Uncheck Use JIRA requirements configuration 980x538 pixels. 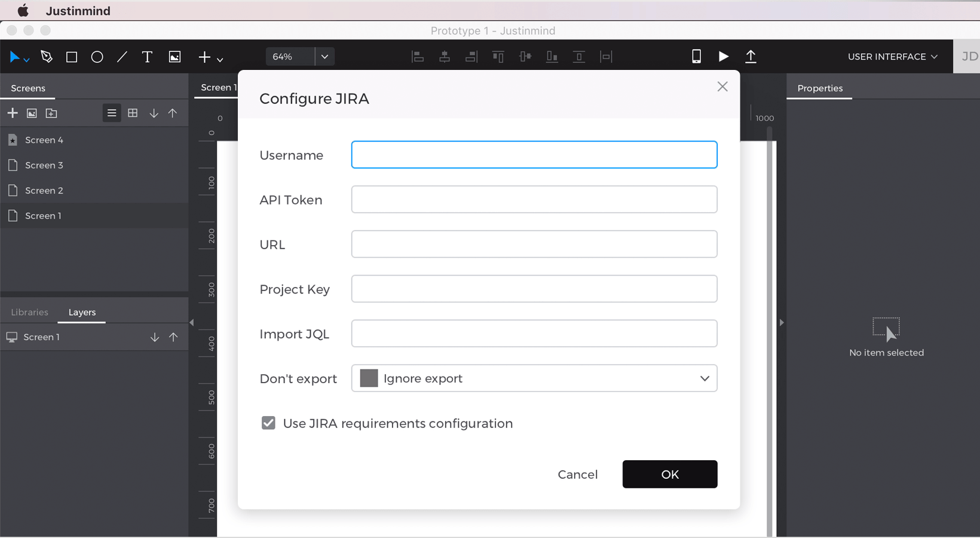click(x=268, y=423)
